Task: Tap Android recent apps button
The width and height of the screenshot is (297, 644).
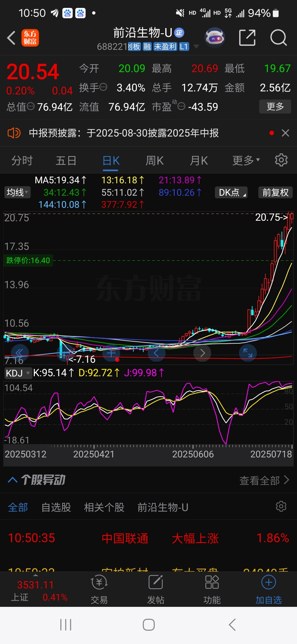Action: coord(66,625)
